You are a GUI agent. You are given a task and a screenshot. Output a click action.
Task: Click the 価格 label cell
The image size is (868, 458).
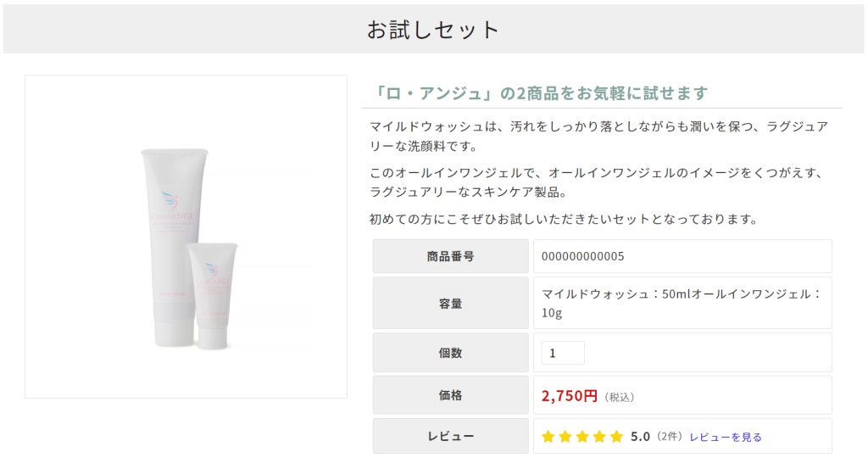(x=450, y=395)
